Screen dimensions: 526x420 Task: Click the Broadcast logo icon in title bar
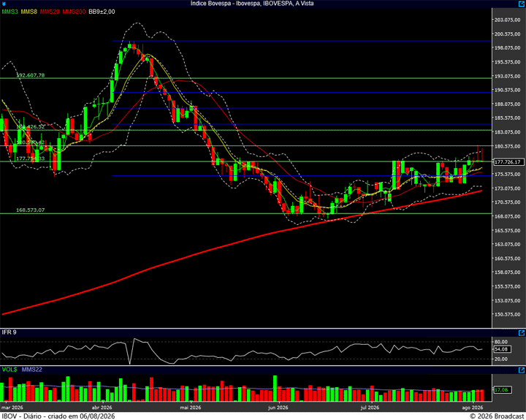pyautogui.click(x=3, y=4)
